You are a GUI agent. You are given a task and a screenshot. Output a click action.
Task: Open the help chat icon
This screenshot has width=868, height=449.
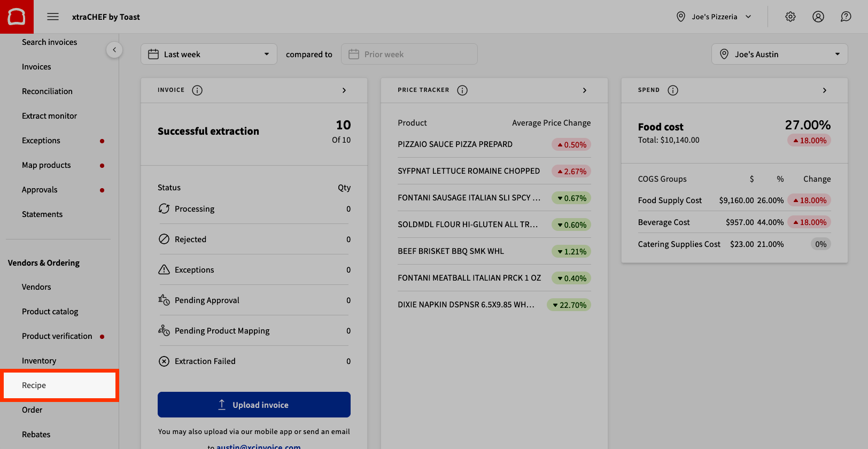846,17
